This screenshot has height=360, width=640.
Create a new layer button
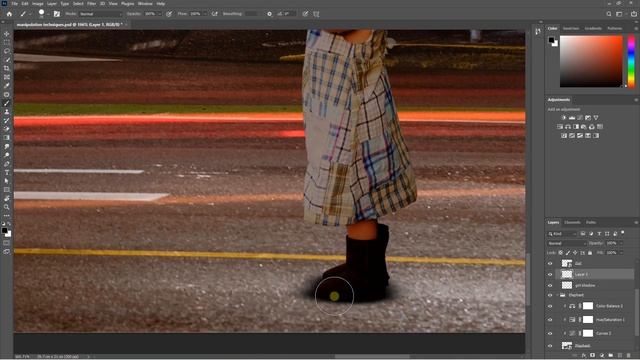pos(620,356)
